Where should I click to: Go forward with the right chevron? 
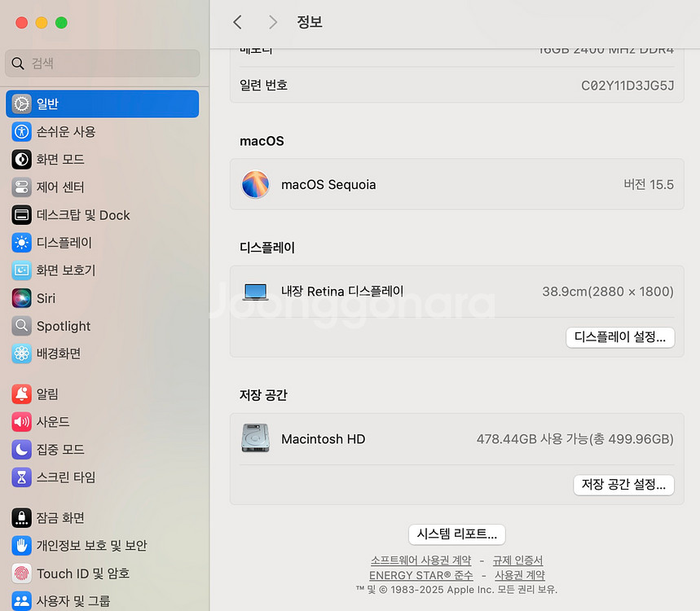pyautogui.click(x=273, y=22)
